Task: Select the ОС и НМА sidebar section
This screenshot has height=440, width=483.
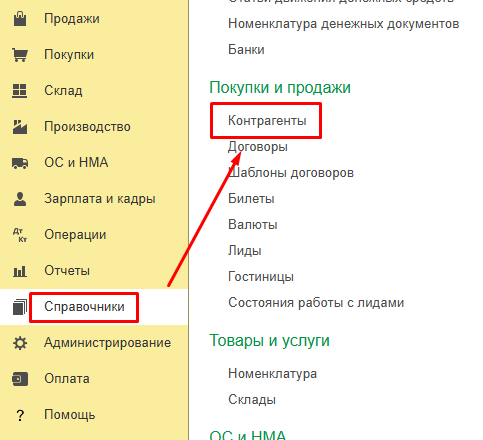Action: point(76,163)
